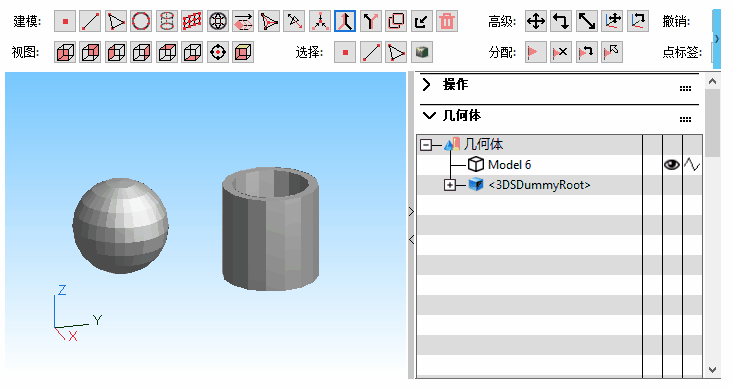Select the create sphere tool
Screen dimensions: 732x388
218,21
